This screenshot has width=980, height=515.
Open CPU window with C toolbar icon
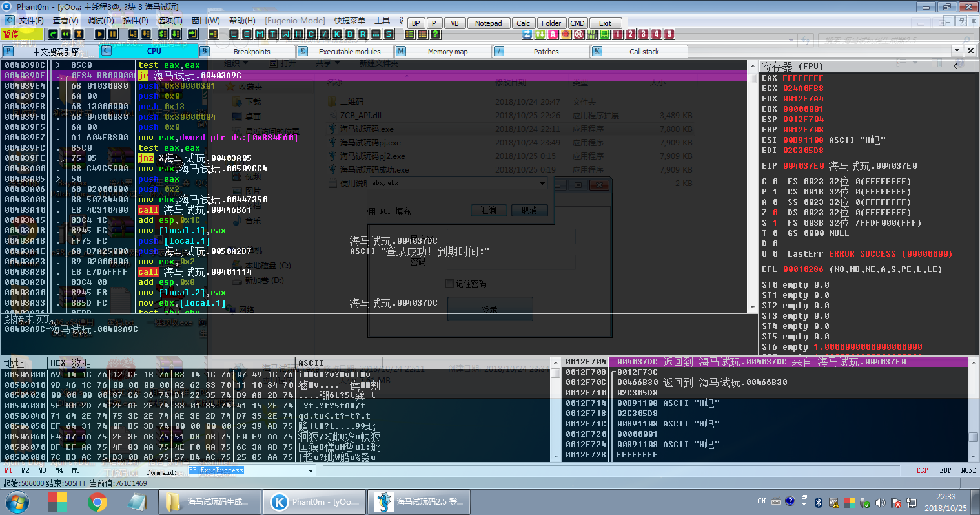pyautogui.click(x=311, y=34)
